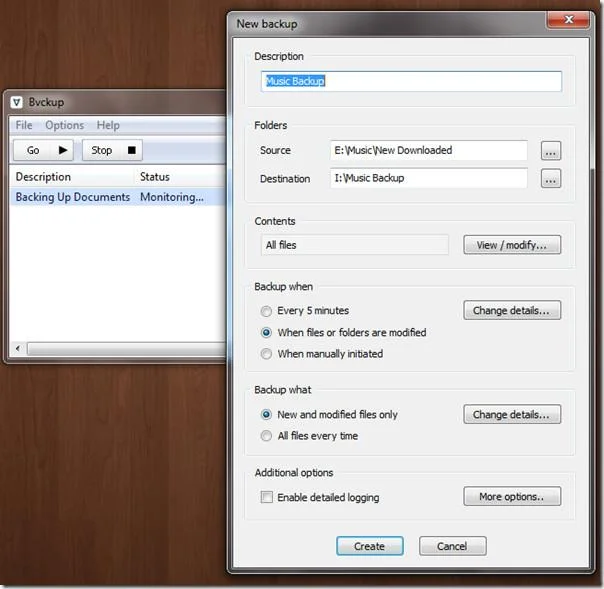Click the Stop square button
The height and width of the screenshot is (589, 604).
(x=112, y=150)
